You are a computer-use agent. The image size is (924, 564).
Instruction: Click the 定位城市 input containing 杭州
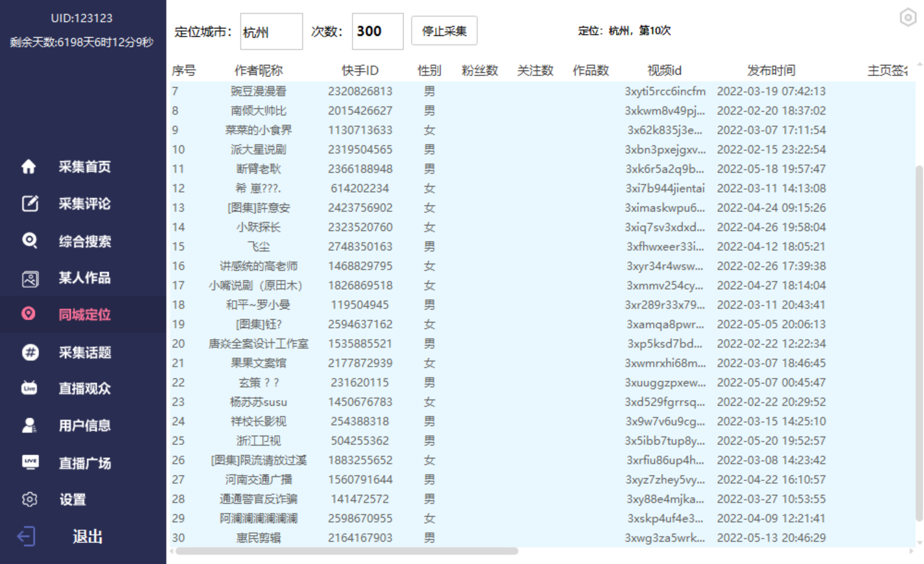pyautogui.click(x=271, y=31)
